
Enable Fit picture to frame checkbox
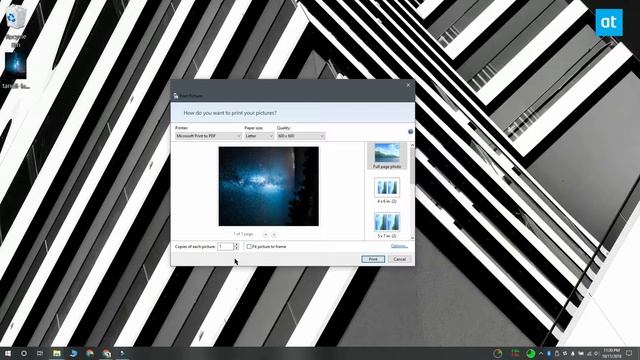click(249, 247)
